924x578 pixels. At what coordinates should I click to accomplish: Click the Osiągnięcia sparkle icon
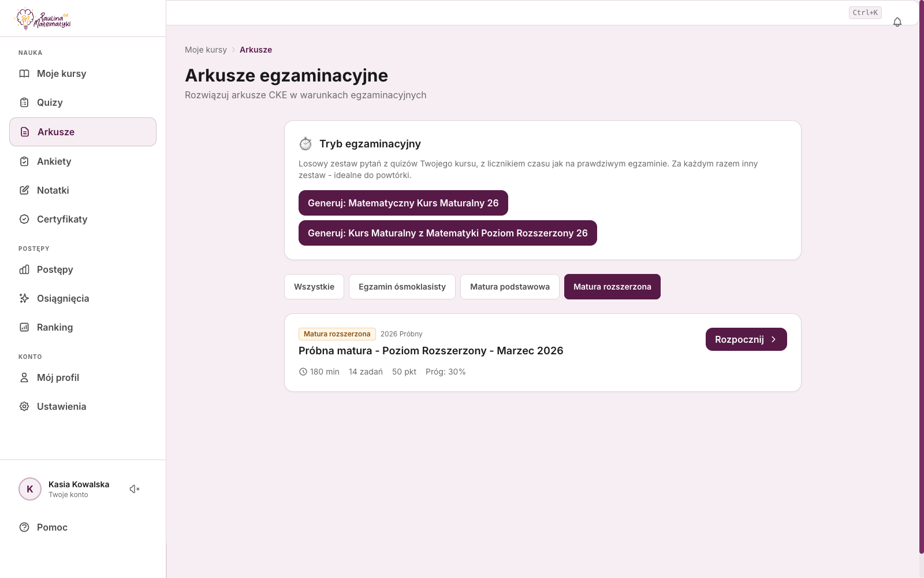[x=24, y=298]
